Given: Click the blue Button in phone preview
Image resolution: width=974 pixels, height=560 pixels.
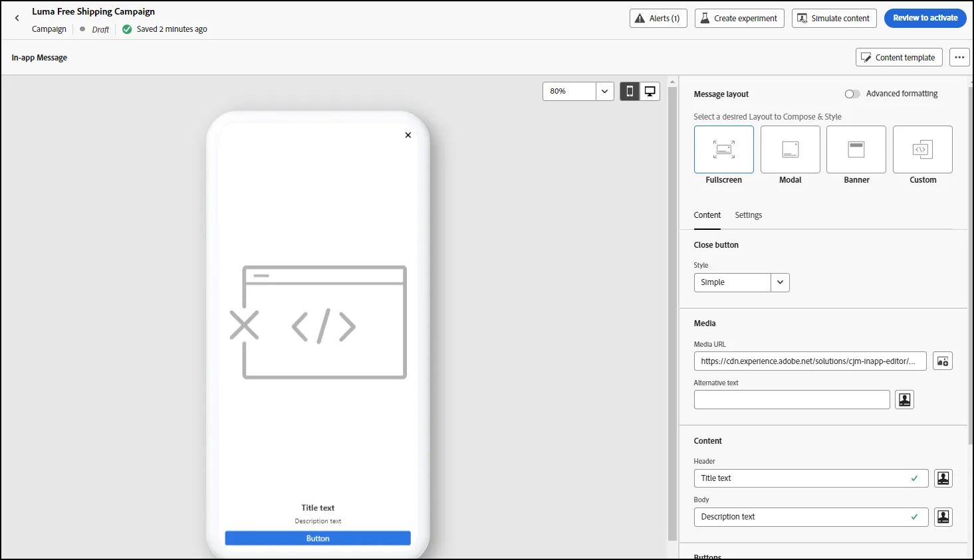Looking at the screenshot, I should 318,538.
